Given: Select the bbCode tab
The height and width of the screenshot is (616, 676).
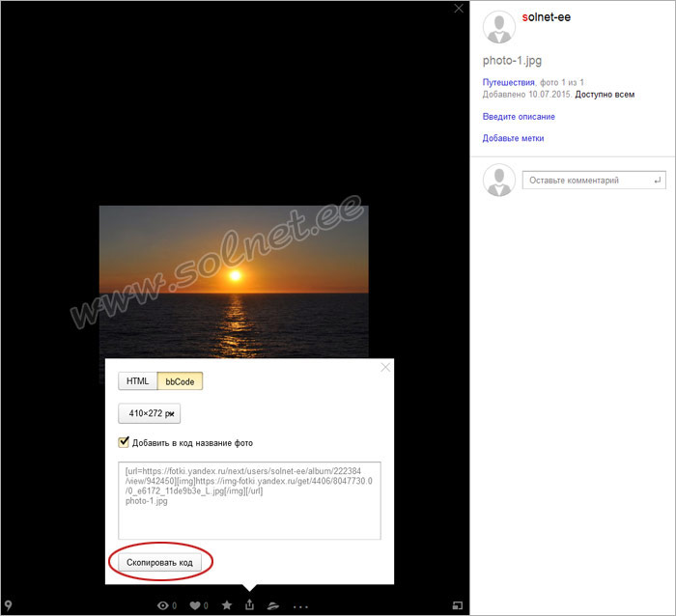Looking at the screenshot, I should click(x=180, y=381).
